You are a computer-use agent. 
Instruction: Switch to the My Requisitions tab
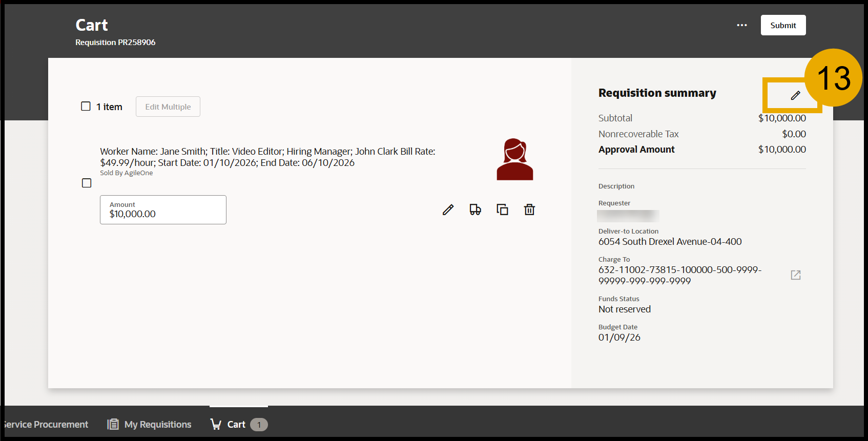[149, 424]
